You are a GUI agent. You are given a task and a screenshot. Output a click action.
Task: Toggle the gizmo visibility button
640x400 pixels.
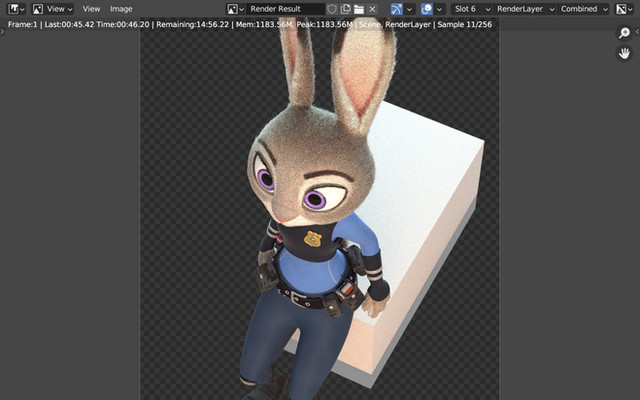click(396, 9)
